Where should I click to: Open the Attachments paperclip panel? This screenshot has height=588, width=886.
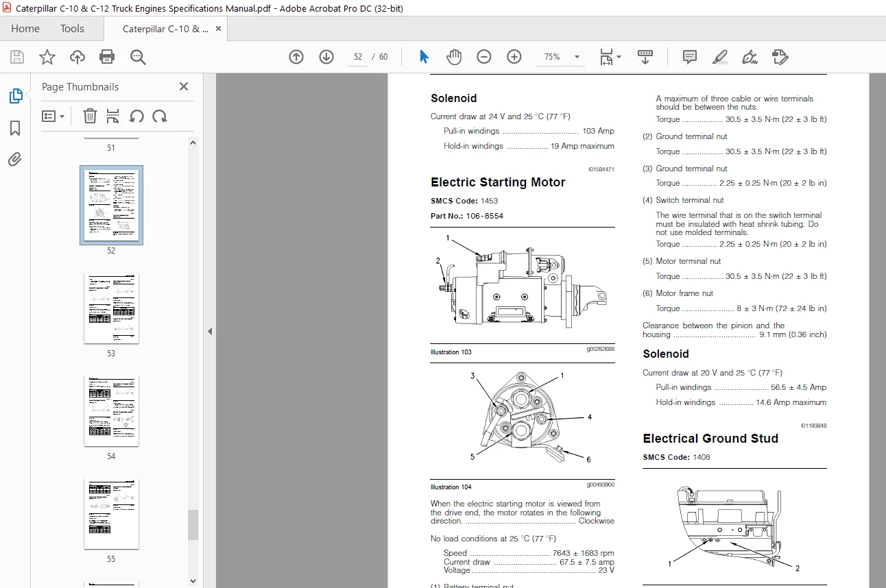[x=15, y=160]
